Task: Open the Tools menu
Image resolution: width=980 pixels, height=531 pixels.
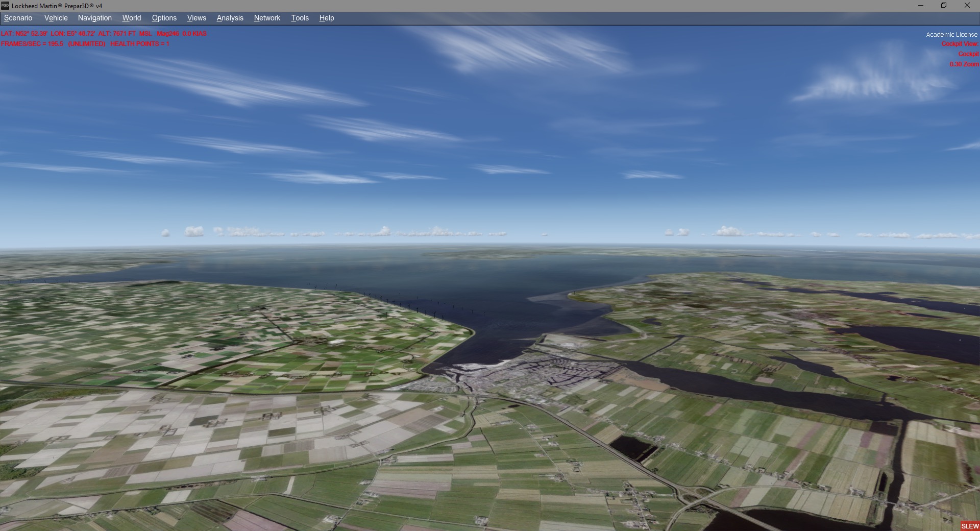Action: click(x=300, y=18)
